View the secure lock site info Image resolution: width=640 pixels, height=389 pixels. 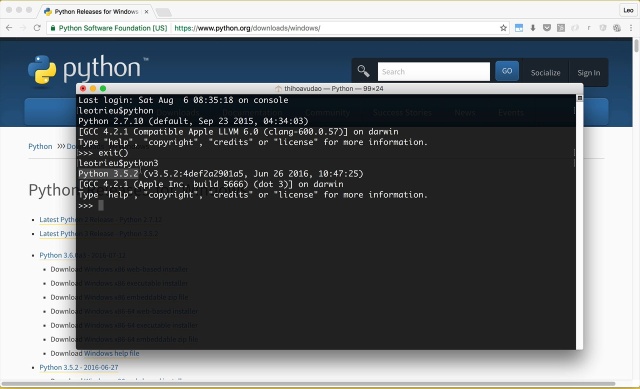point(53,28)
